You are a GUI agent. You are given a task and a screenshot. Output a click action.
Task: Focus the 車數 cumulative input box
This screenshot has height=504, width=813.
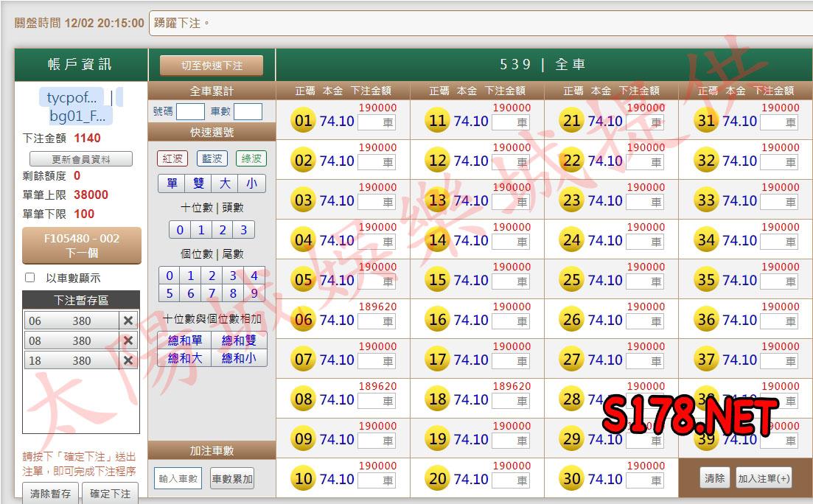(x=248, y=111)
